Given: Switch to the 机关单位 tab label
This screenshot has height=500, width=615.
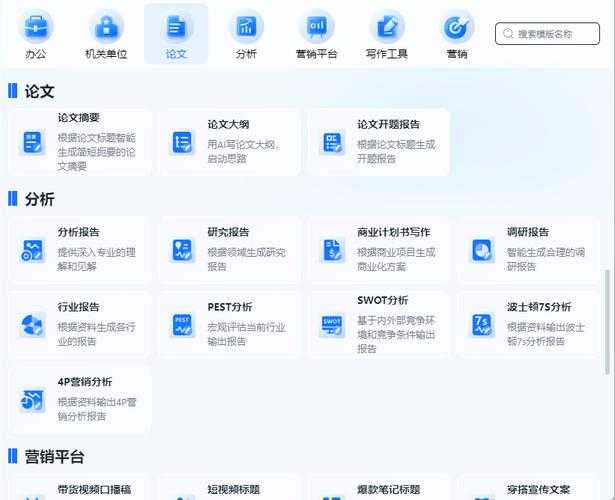Looking at the screenshot, I should [x=106, y=54].
